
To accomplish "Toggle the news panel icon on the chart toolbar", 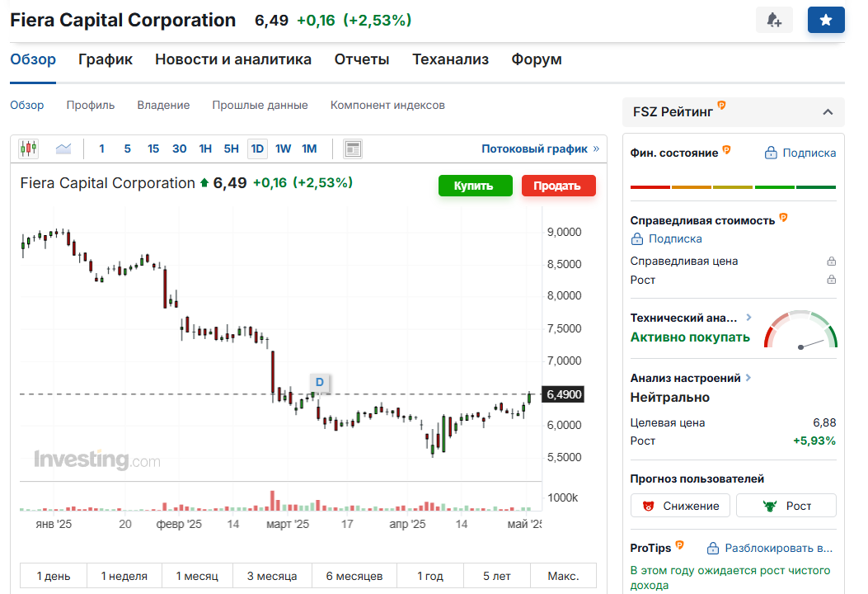I will click(353, 149).
